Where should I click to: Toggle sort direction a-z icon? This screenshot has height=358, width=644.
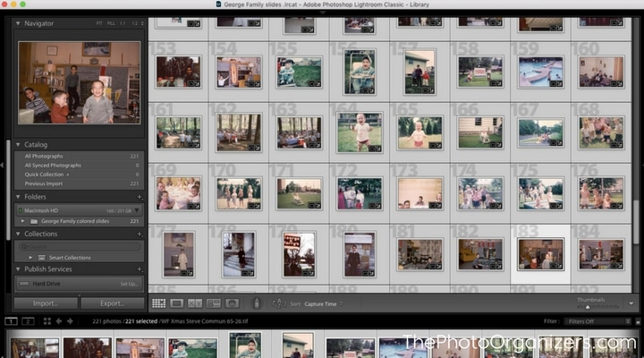(279, 303)
